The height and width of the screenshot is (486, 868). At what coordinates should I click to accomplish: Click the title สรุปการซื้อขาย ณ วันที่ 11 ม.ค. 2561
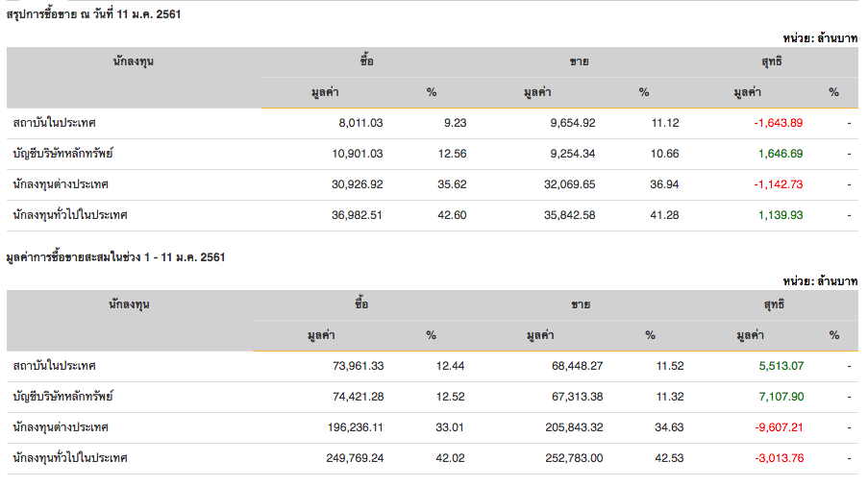click(x=93, y=14)
